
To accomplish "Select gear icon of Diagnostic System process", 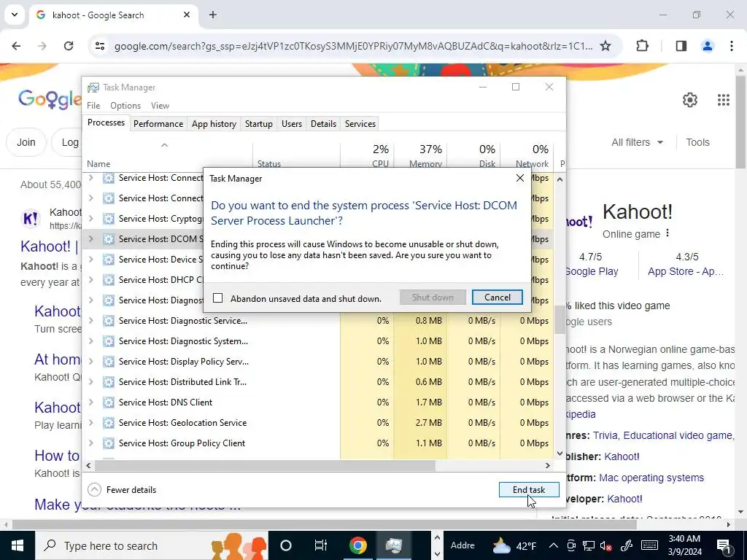I will click(x=109, y=341).
